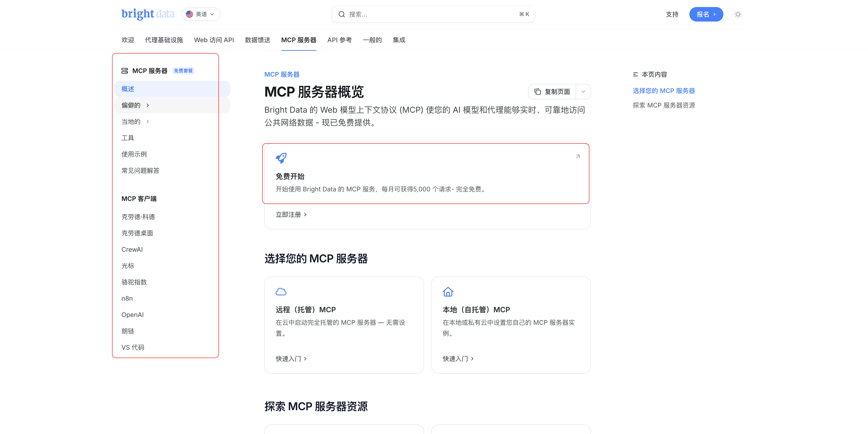Click the Bright Data logo

(148, 14)
